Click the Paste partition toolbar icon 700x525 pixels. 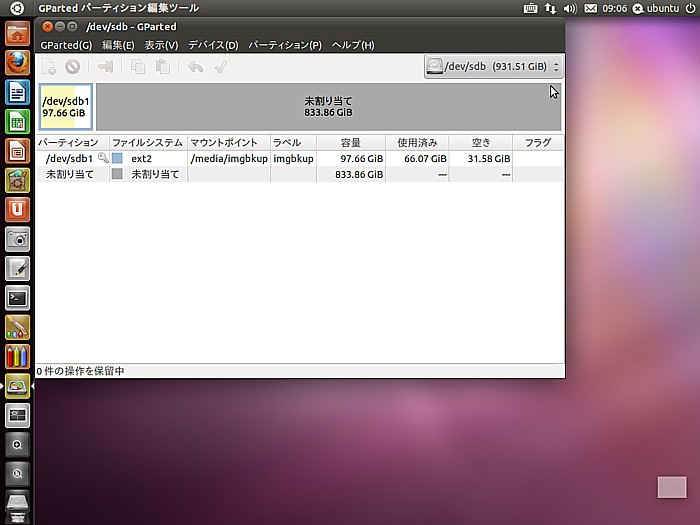point(162,67)
